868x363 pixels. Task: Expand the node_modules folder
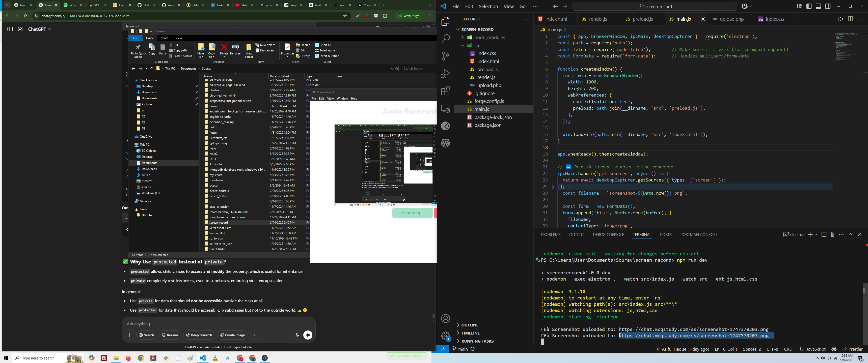tap(463, 37)
